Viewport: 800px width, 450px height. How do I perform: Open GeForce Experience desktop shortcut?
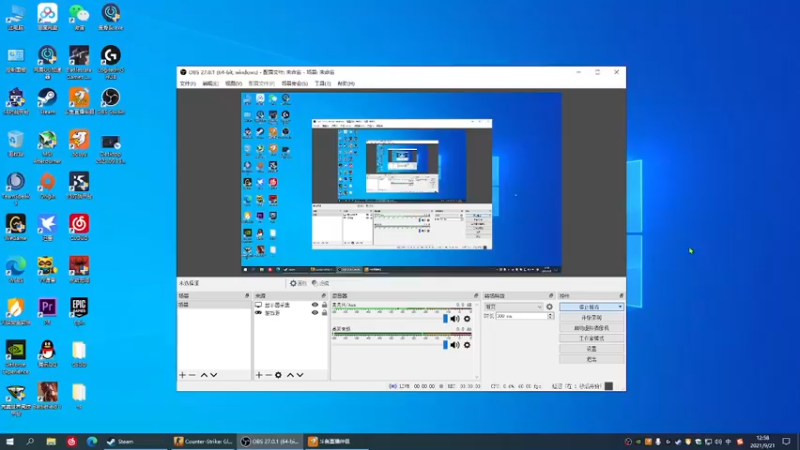[16, 357]
